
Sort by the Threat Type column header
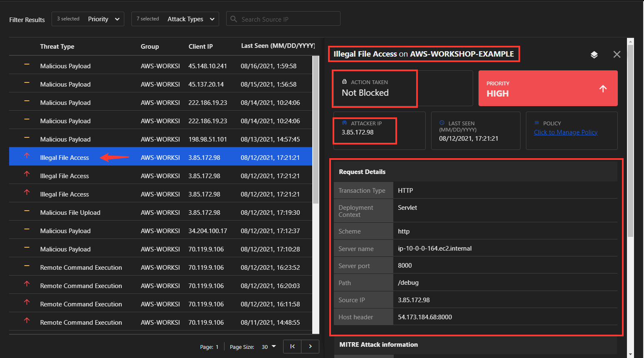[57, 47]
